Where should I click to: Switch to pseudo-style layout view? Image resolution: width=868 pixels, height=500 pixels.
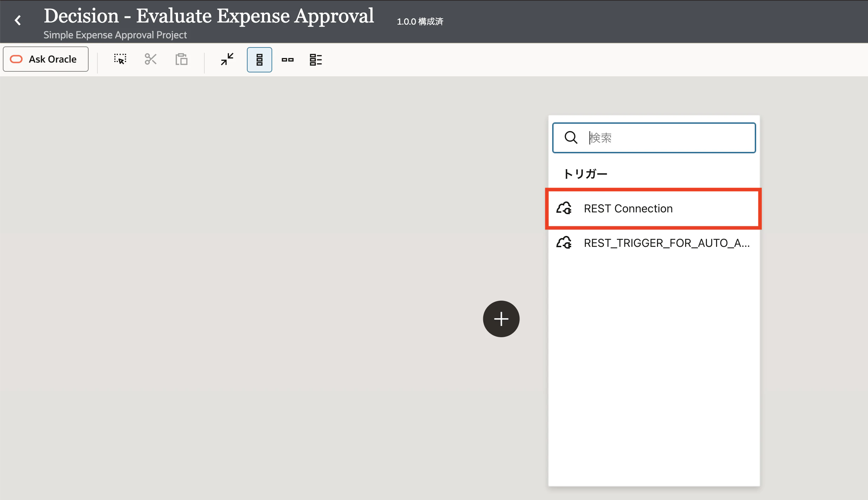pyautogui.click(x=316, y=60)
